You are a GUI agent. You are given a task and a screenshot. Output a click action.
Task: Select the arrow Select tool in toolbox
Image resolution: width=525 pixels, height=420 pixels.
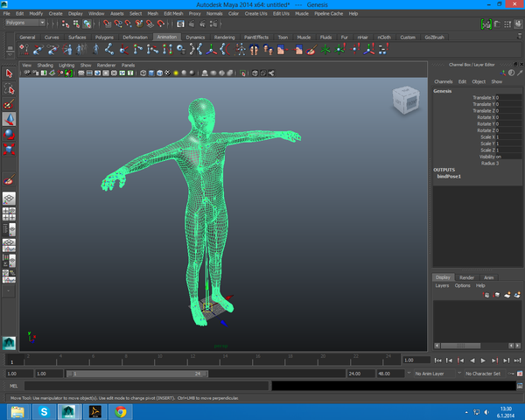coord(9,73)
